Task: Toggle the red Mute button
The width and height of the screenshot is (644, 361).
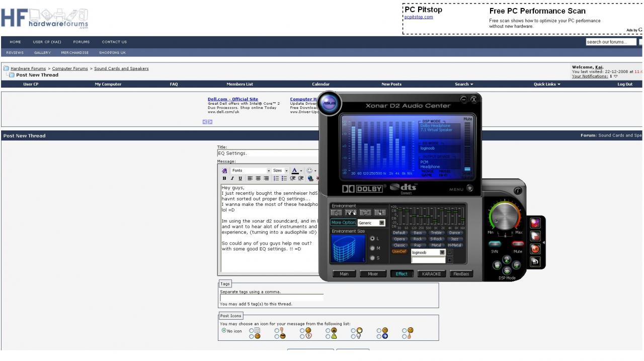Action: click(x=518, y=244)
